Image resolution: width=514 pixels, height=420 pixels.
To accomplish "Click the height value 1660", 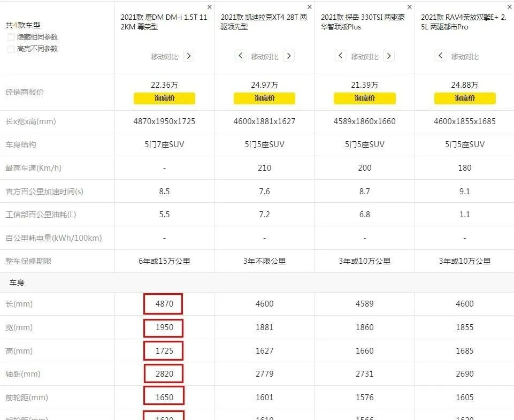I will pos(365,351).
